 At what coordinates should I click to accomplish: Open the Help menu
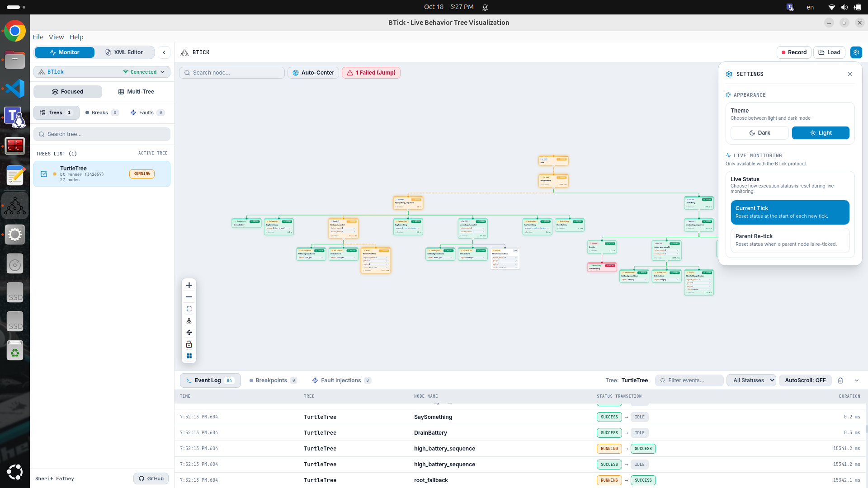[x=76, y=37]
